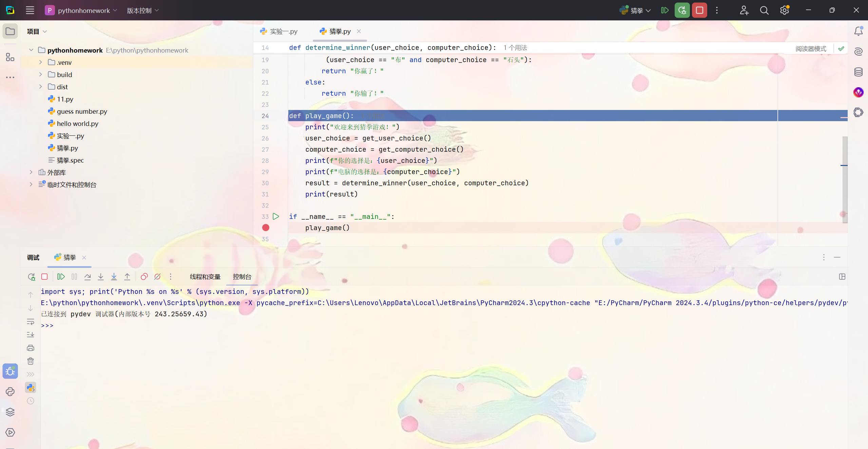868x449 pixels.
Task: Open the Python Console tool window icon
Action: coord(10,392)
